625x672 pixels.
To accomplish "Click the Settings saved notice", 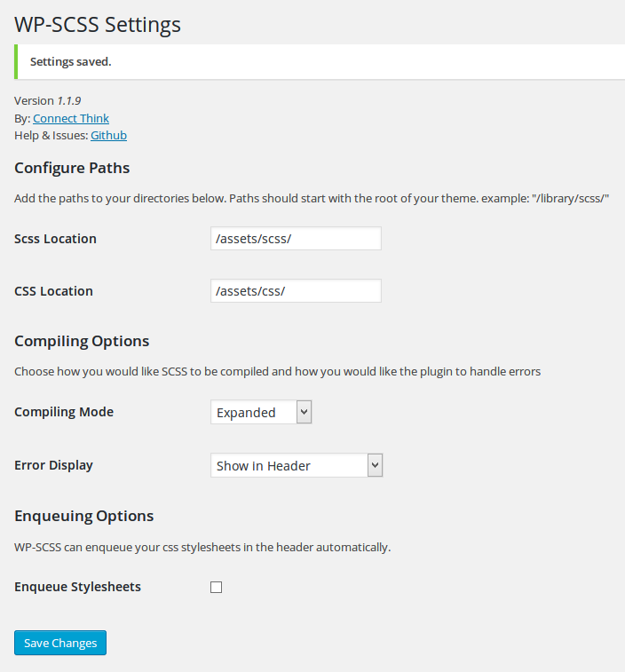I will (x=71, y=62).
